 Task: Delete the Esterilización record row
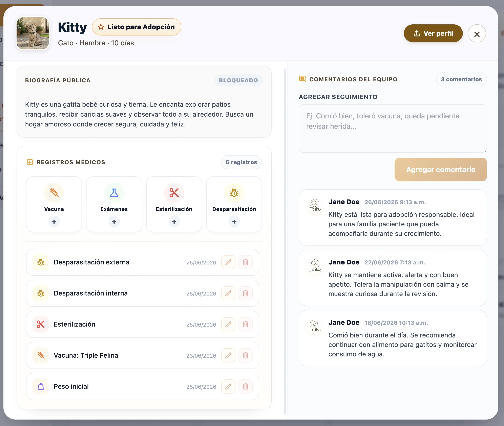point(245,324)
